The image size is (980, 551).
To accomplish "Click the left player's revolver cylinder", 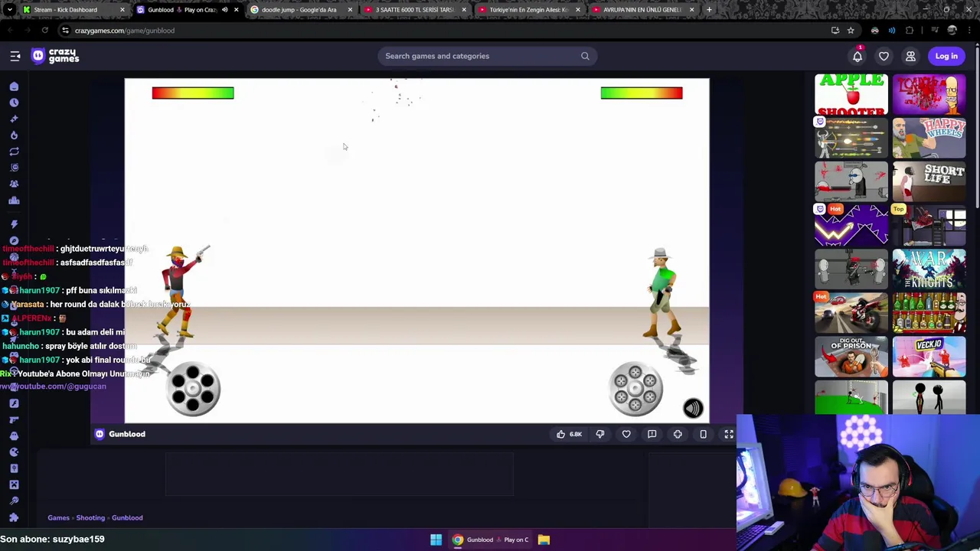I will point(193,389).
